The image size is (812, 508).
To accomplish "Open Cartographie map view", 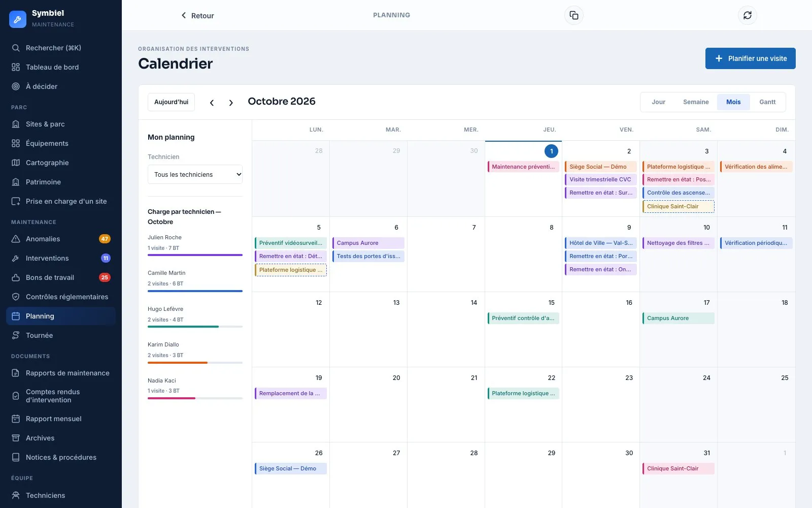I will click(x=61, y=163).
